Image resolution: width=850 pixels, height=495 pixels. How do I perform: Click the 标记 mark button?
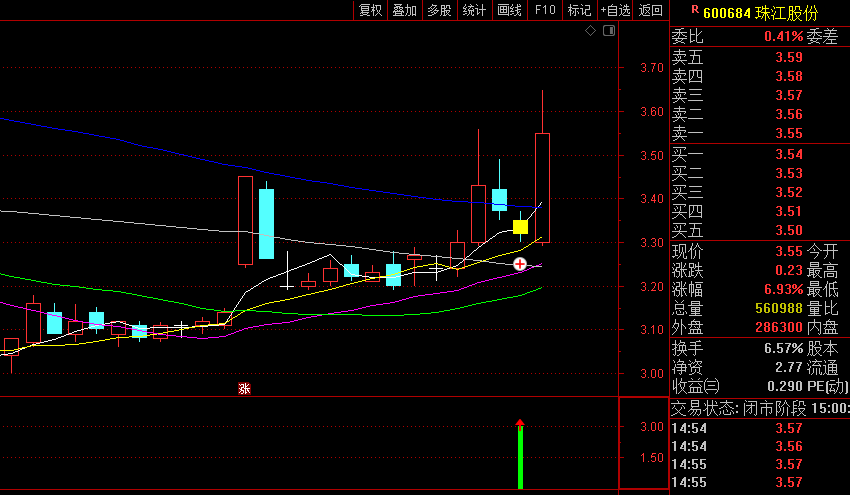click(579, 10)
